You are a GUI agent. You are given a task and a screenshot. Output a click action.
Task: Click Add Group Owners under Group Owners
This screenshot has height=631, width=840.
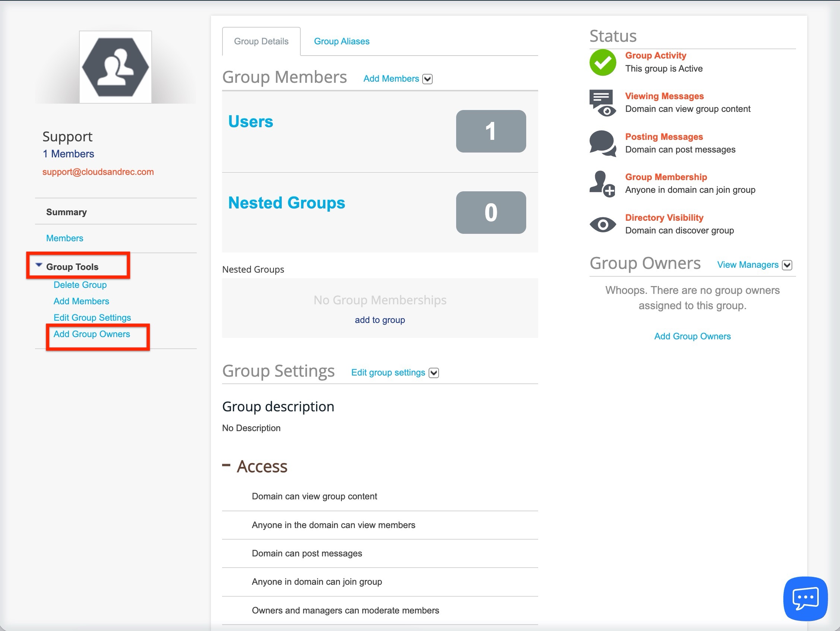coord(692,336)
